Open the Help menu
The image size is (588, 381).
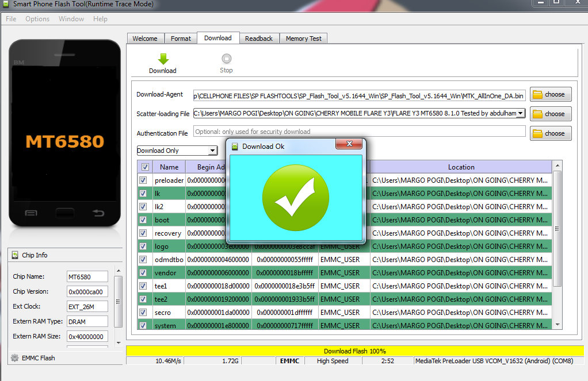coord(100,19)
